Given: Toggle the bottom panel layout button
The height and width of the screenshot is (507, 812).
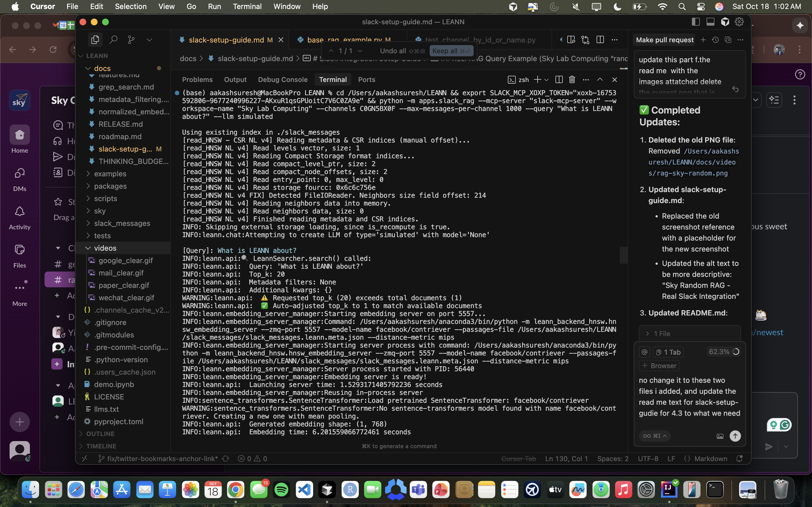Looking at the screenshot, I should point(710,22).
